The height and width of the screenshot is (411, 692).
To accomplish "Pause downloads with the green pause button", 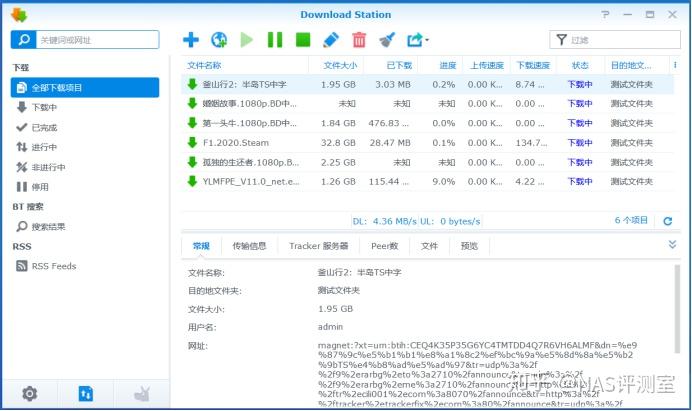I will pyautogui.click(x=275, y=40).
